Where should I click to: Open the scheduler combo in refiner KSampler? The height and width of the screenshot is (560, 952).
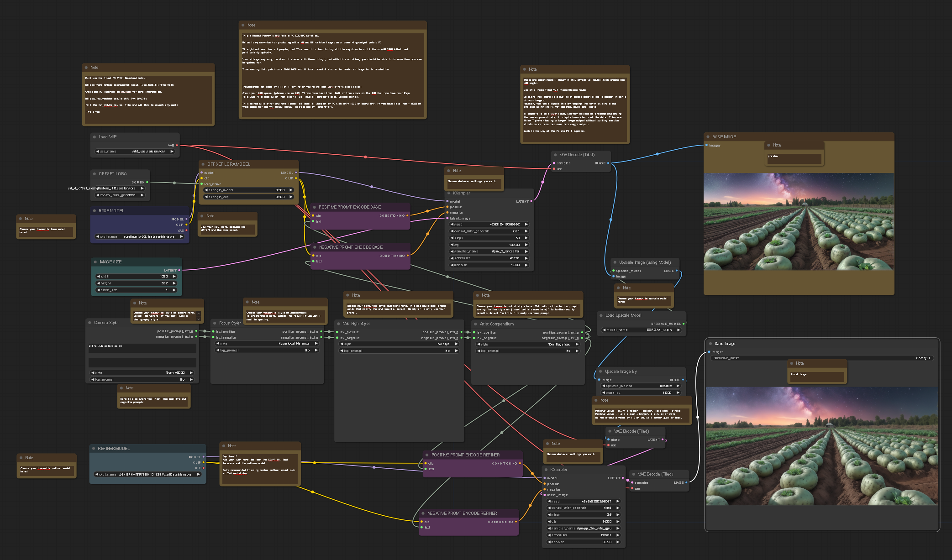pyautogui.click(x=584, y=535)
